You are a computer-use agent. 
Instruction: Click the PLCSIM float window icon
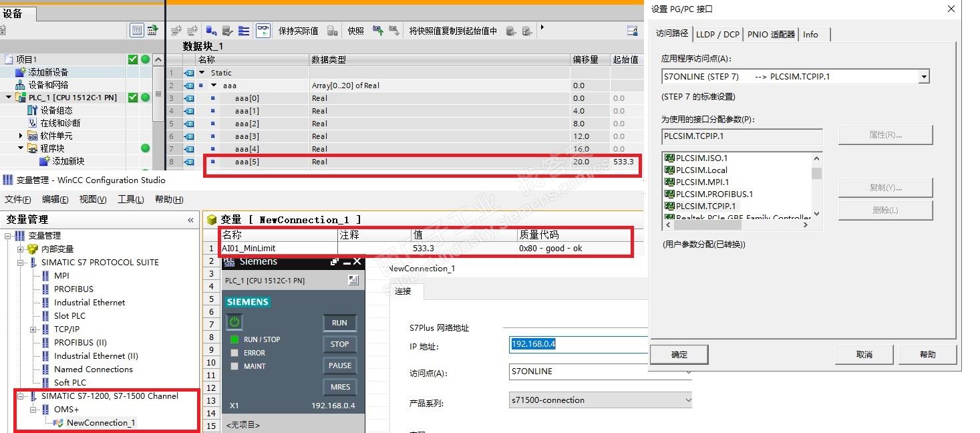pyautogui.click(x=335, y=262)
